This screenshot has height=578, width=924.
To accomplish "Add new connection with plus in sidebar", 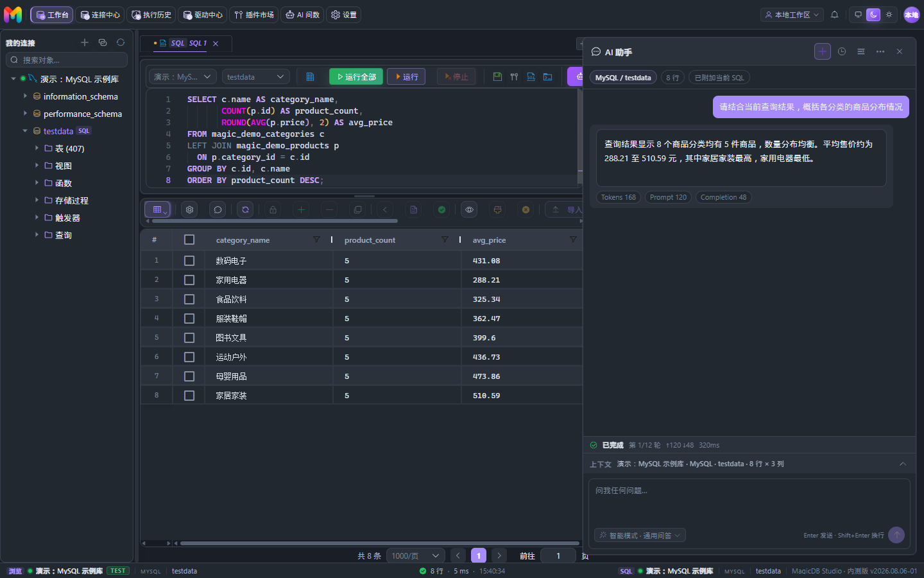I will pyautogui.click(x=84, y=42).
